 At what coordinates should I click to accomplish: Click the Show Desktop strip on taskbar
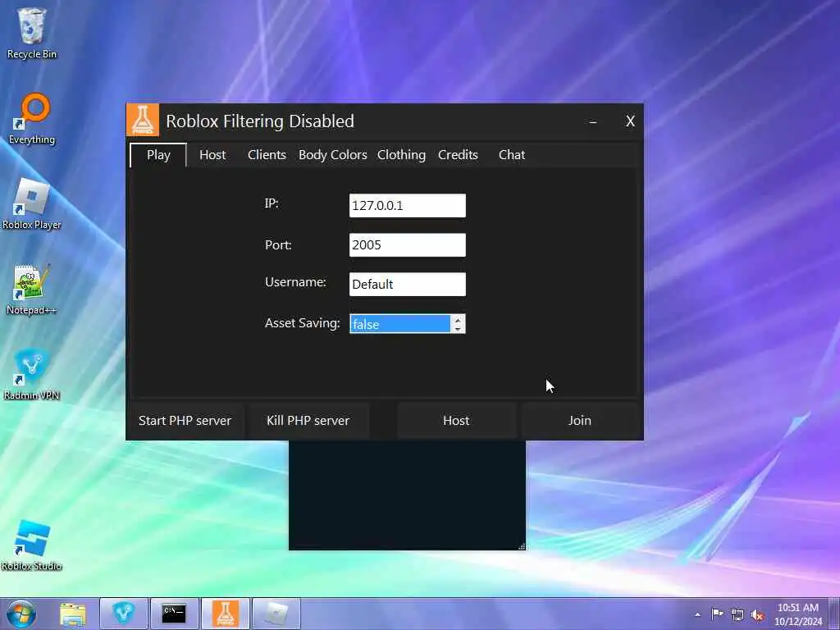click(x=835, y=614)
